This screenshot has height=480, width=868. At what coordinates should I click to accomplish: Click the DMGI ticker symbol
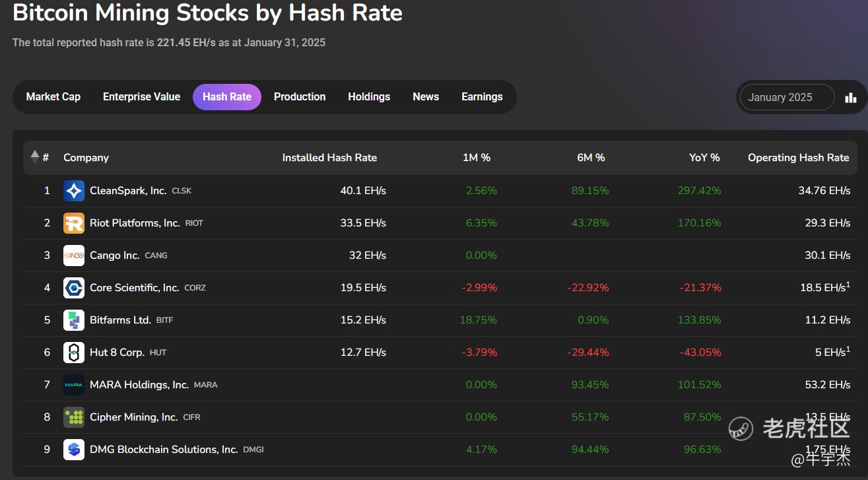[253, 450]
